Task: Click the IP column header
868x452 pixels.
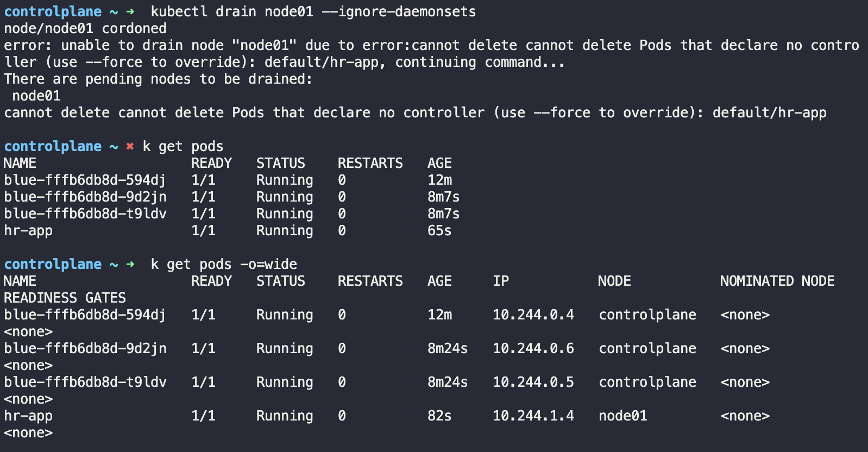Action: pos(501,281)
